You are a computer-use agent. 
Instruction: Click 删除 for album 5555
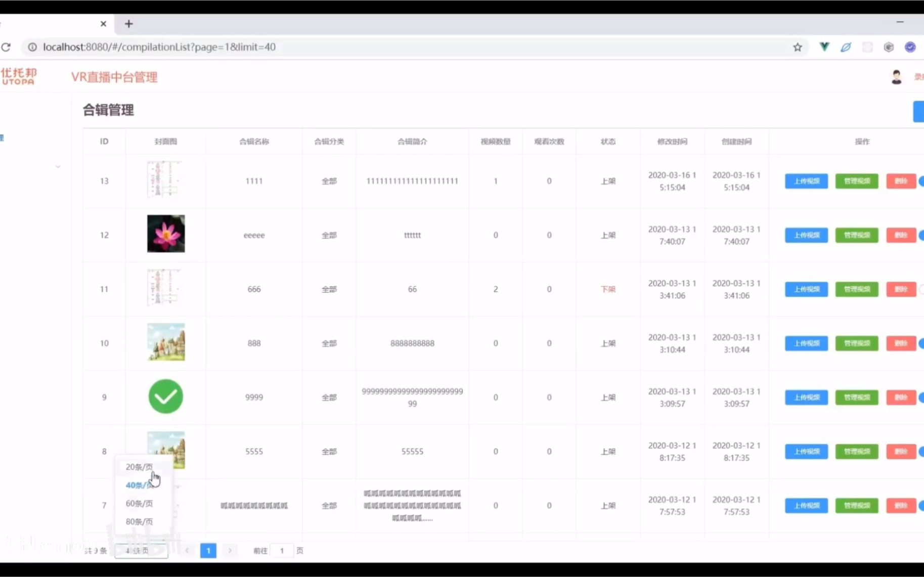(901, 452)
